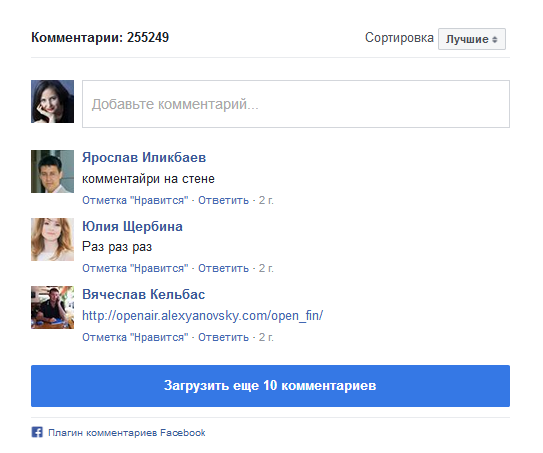Screen dimensions: 543x453
Task: Open the Вячеслав Кельбас name link
Action: (144, 294)
